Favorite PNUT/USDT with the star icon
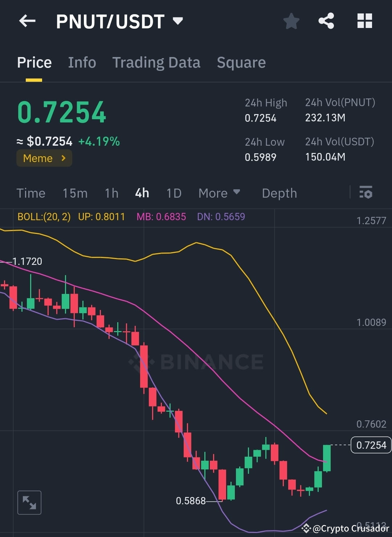 point(291,21)
